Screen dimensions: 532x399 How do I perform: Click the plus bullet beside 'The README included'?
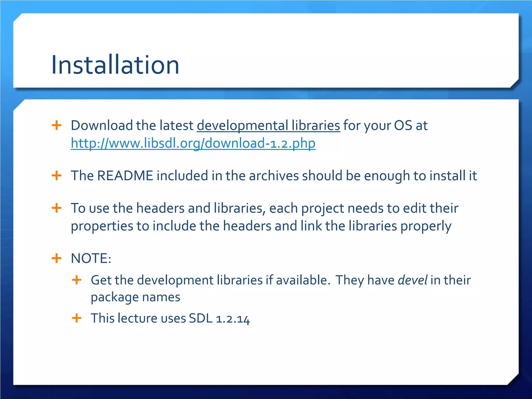coord(57,176)
